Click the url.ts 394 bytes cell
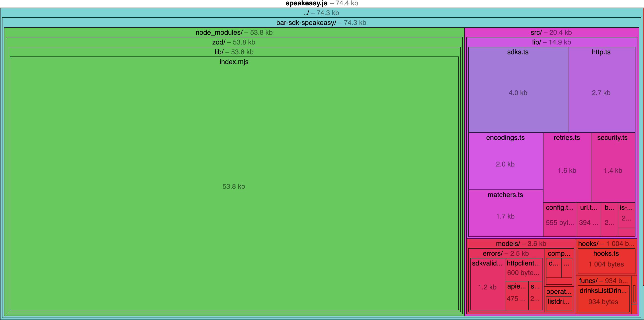 point(588,220)
